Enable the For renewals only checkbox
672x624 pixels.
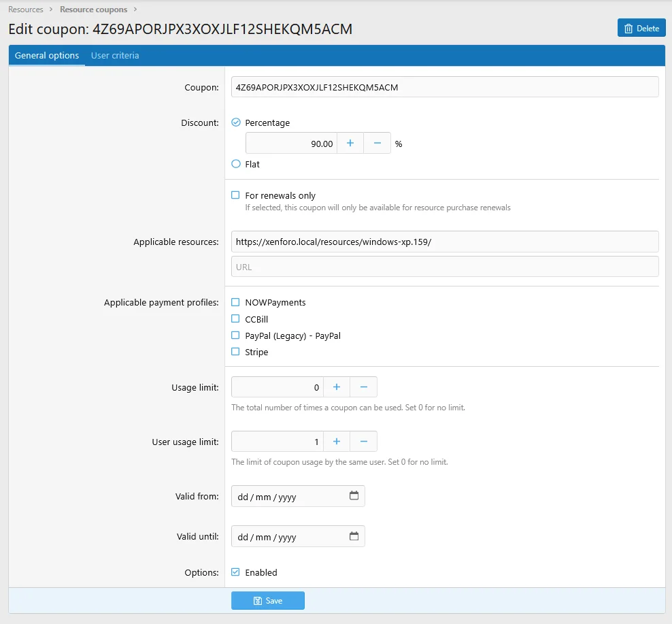point(236,195)
